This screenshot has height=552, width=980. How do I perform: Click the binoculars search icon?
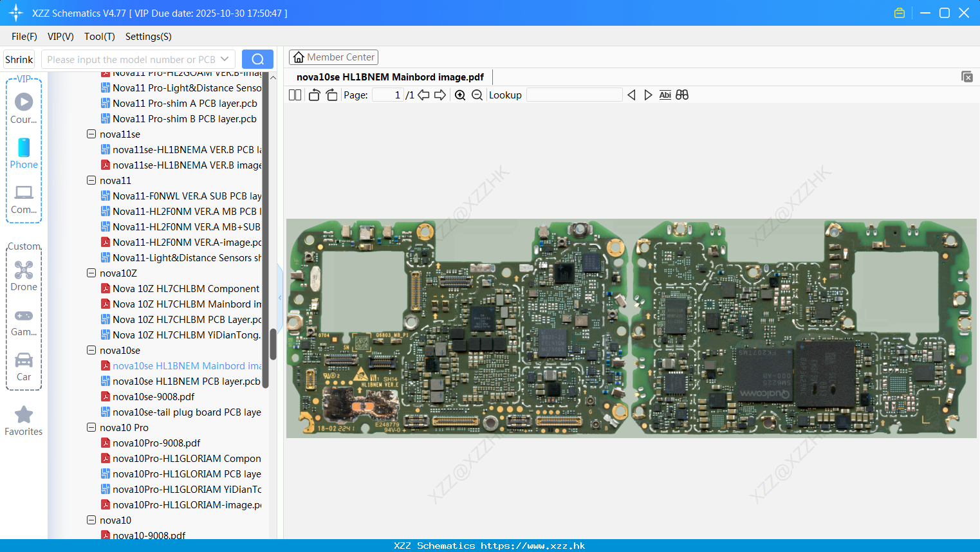pos(682,95)
